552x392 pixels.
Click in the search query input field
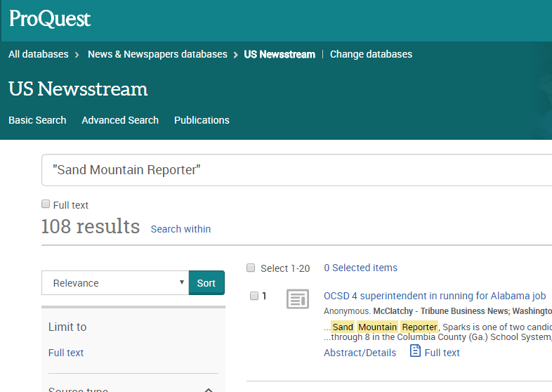[295, 170]
